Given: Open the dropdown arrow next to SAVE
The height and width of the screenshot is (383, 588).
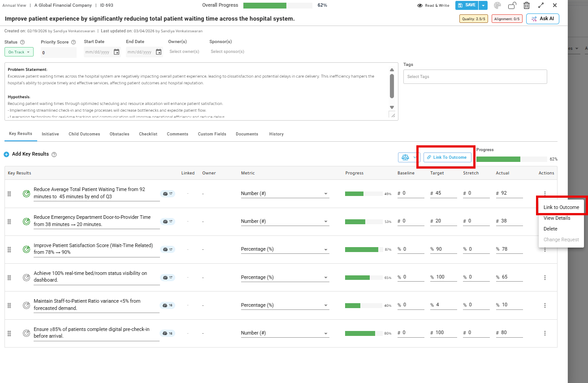Looking at the screenshot, I should [x=483, y=5].
